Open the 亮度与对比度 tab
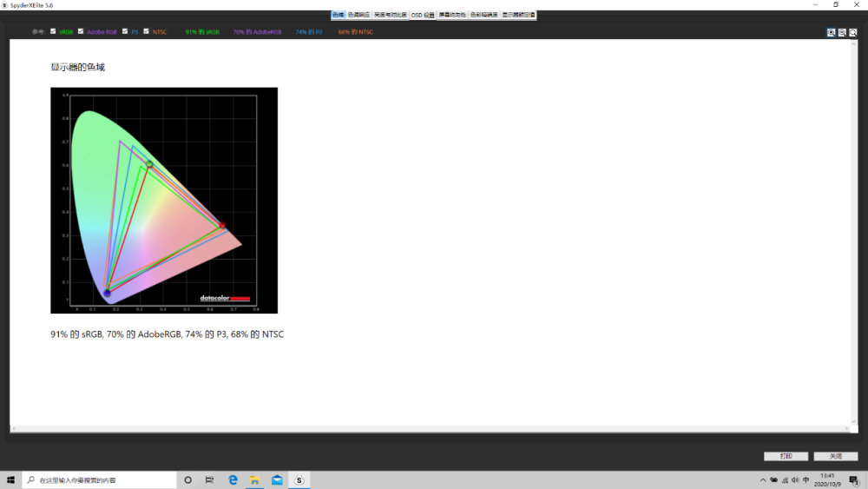 (x=391, y=15)
